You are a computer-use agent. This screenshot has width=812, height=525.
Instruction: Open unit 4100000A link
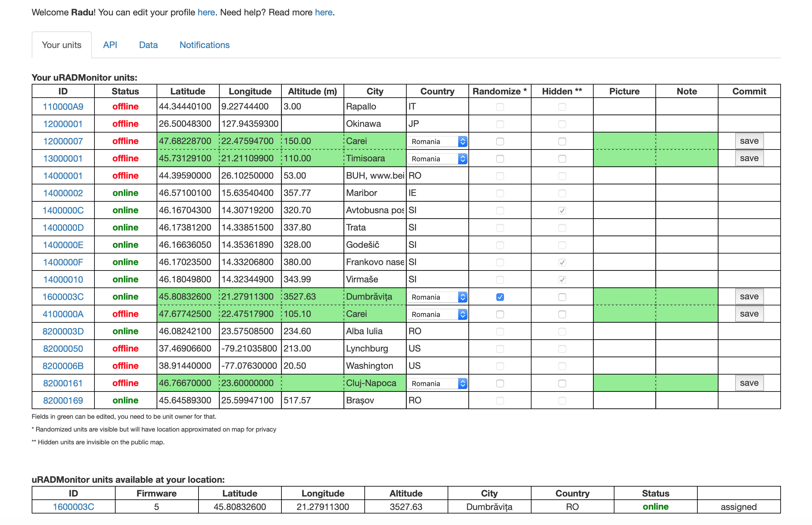tap(63, 314)
